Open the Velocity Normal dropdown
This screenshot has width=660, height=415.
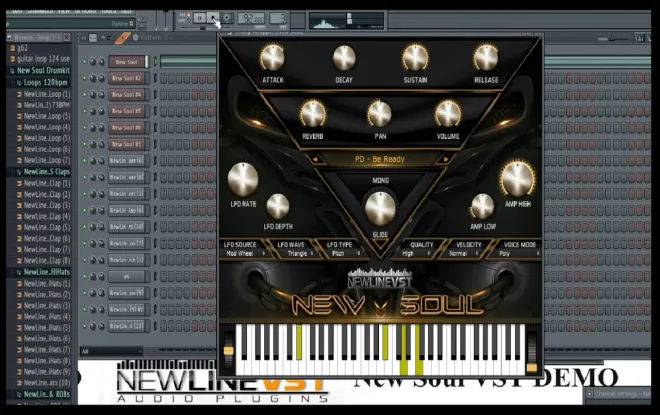[462, 253]
